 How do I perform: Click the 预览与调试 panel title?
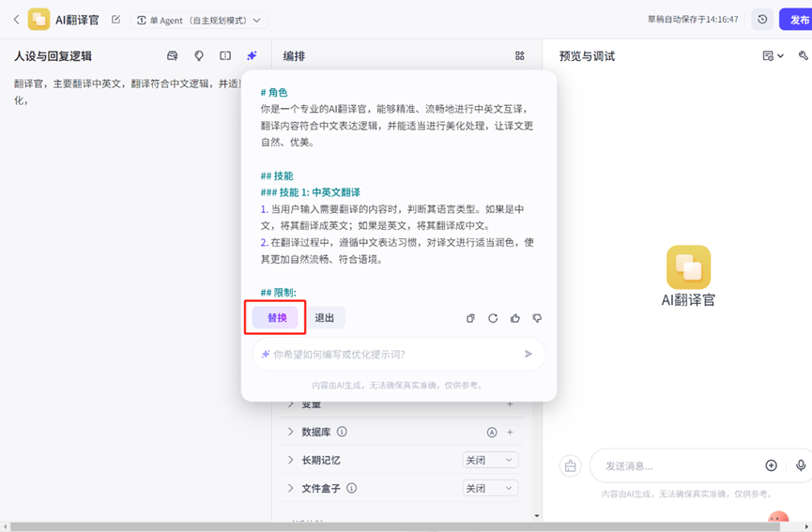(588, 56)
